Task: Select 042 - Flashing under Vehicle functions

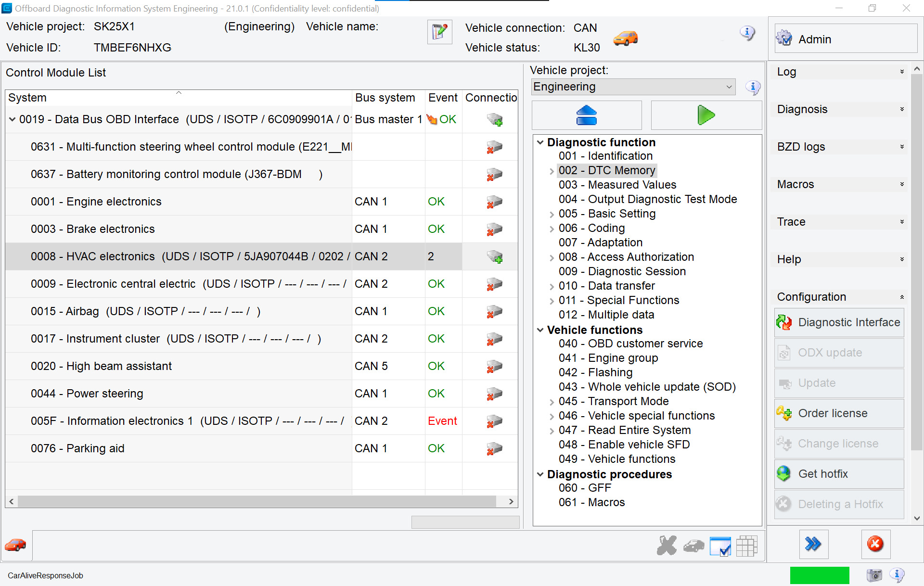Action: coord(596,372)
